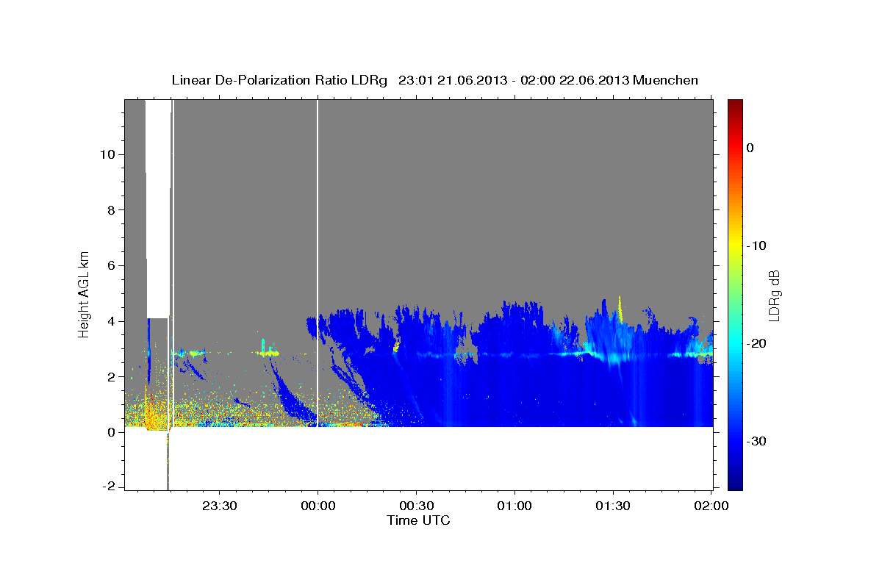Click the dark red top of the colorbar

tap(735, 104)
